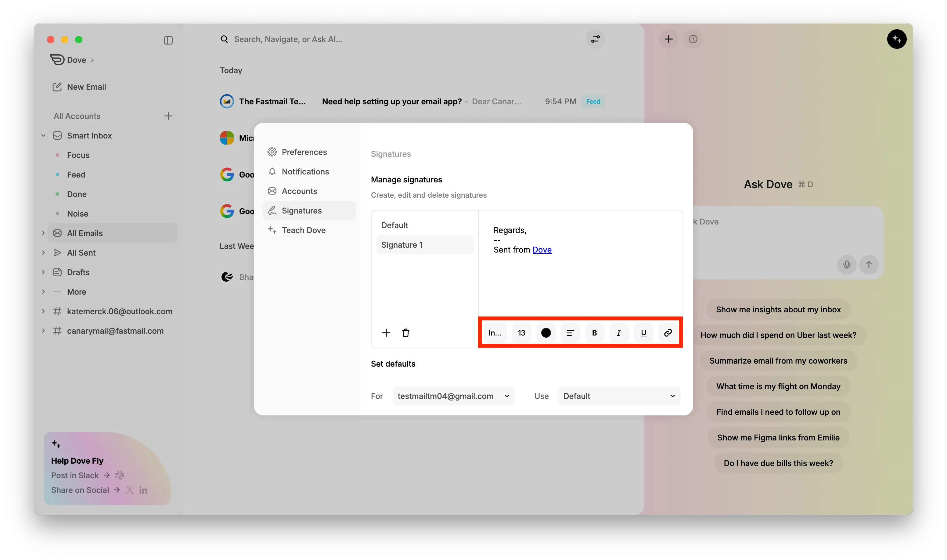Open text alignment options in signature toolbar

[x=570, y=333]
